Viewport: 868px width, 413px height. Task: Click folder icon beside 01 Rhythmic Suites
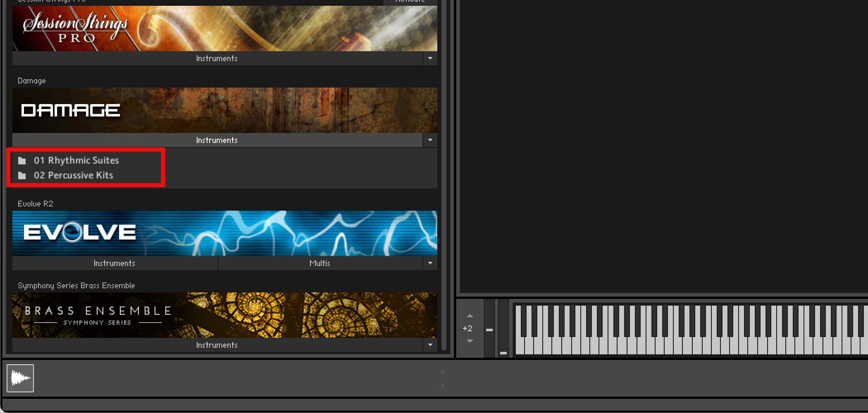pos(22,160)
